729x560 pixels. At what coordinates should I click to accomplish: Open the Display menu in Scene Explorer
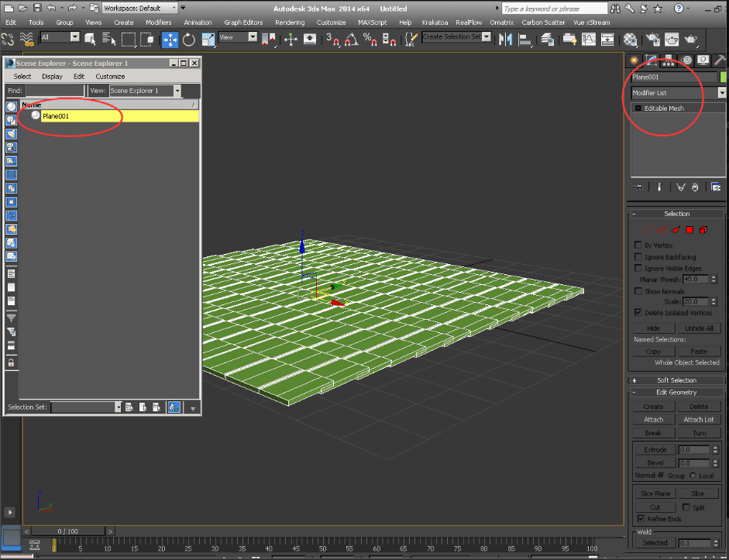tap(52, 77)
